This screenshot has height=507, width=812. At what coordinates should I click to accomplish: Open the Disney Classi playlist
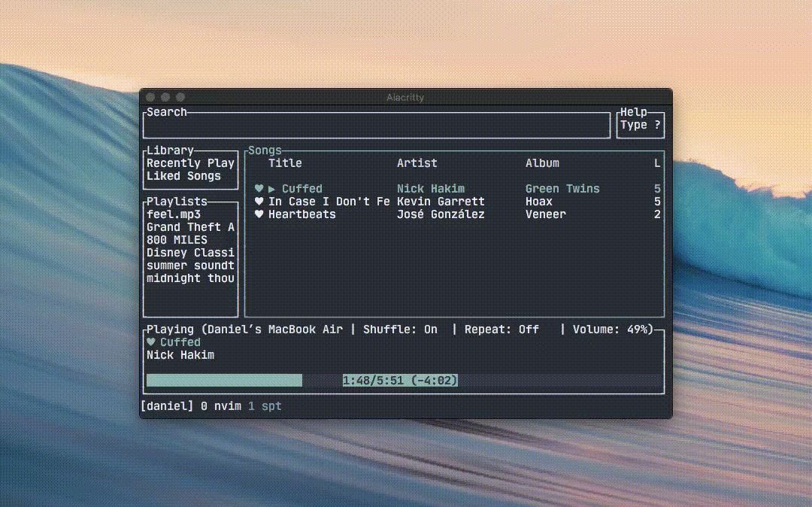coord(190,253)
